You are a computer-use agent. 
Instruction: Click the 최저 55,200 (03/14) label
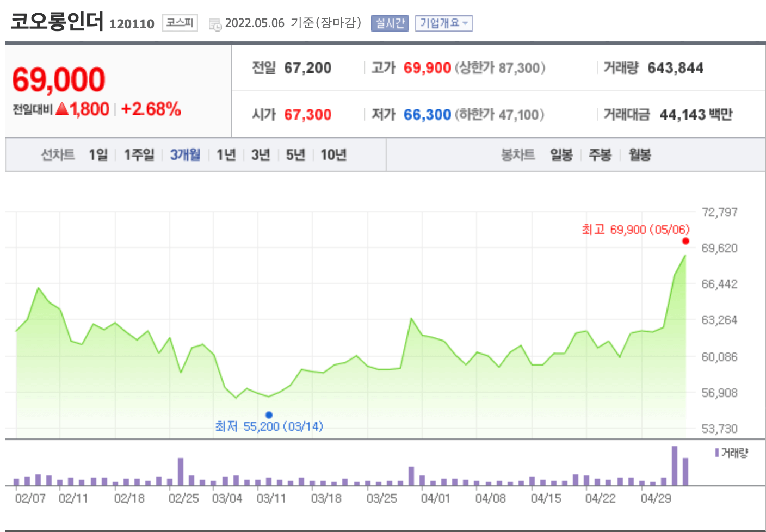point(269,426)
